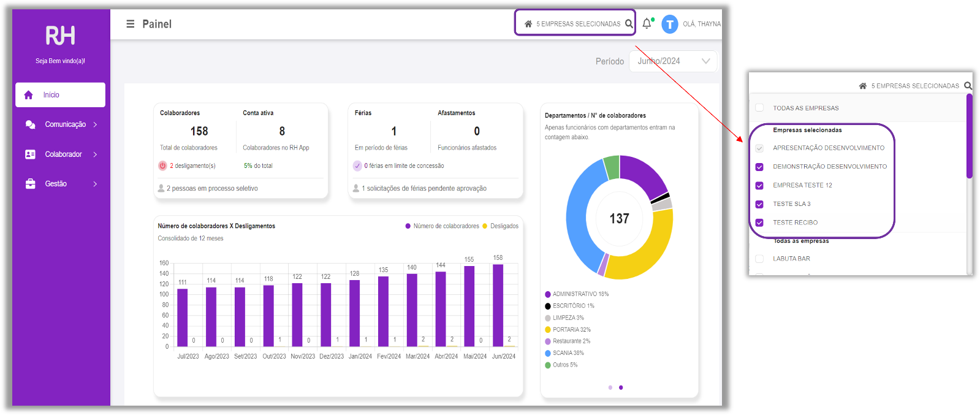
Task: Toggle Número de colaboradores legend entry
Action: click(442, 226)
